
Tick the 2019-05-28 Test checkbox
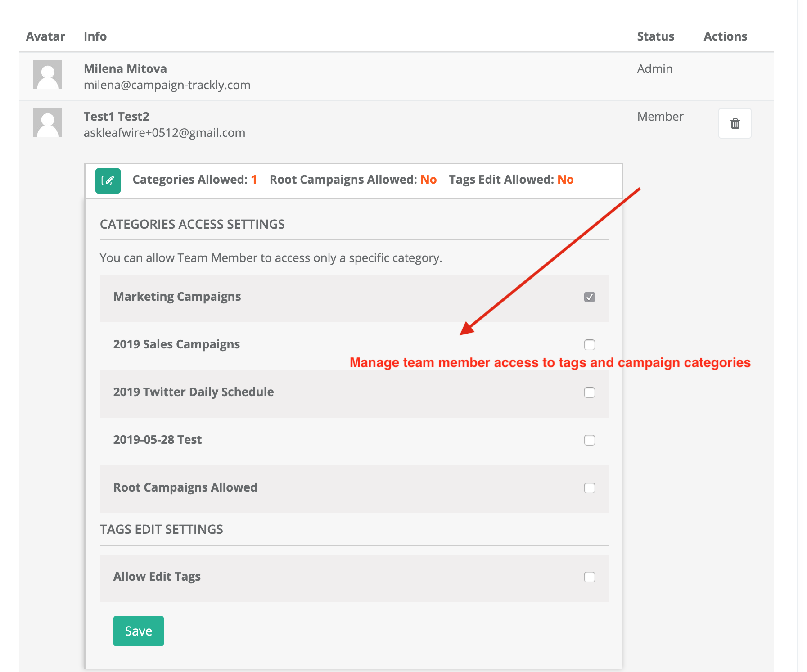tap(590, 440)
